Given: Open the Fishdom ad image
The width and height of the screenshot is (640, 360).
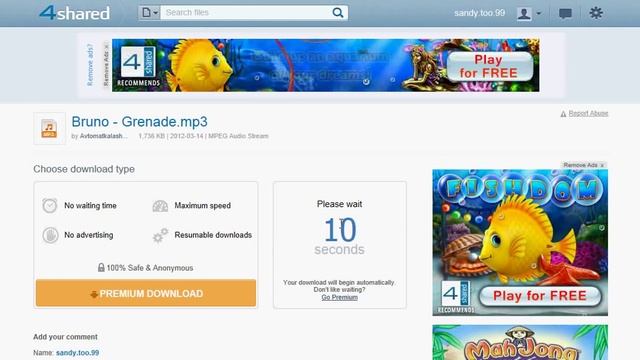Looking at the screenshot, I should (520, 242).
